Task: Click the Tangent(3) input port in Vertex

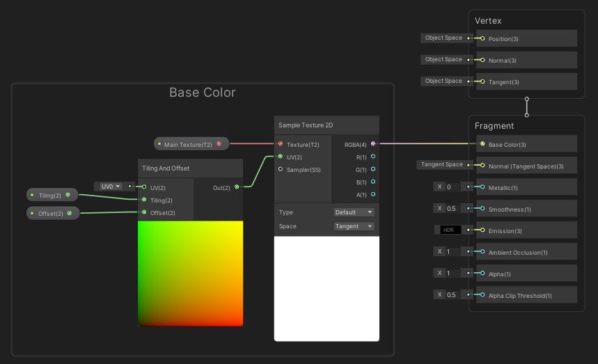Action: click(x=482, y=81)
